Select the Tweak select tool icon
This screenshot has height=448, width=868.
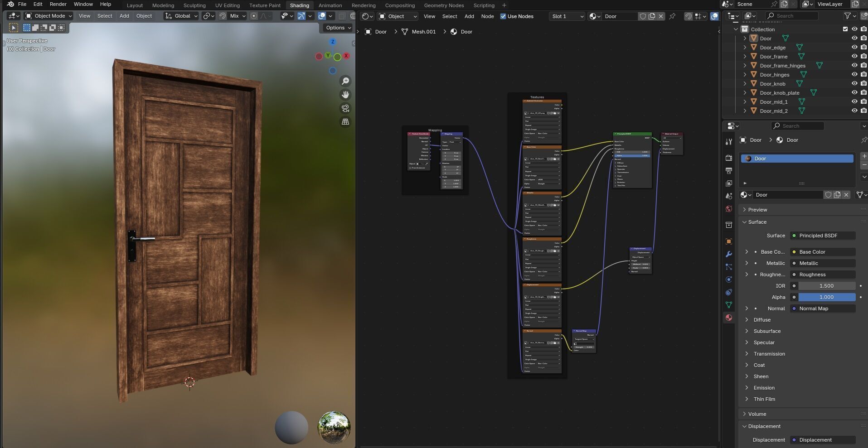pyautogui.click(x=14, y=28)
